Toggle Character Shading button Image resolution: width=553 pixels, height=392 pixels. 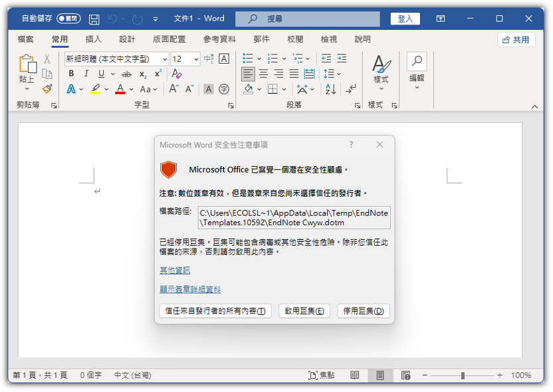209,89
